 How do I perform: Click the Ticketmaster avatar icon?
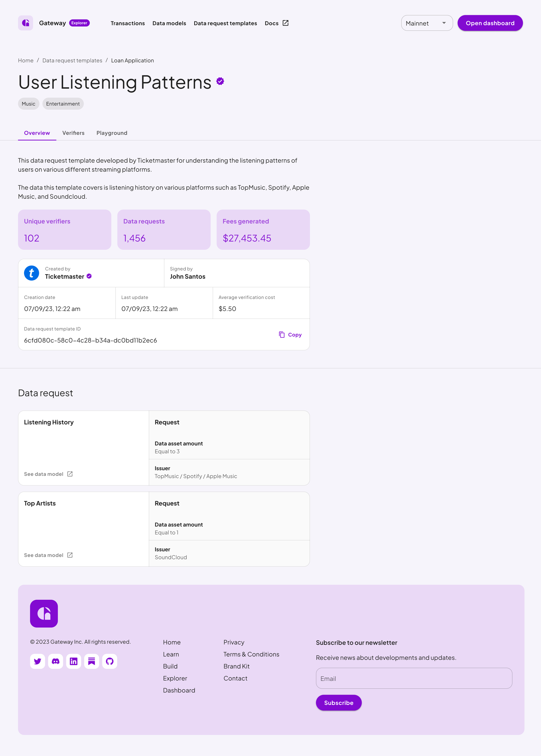pyautogui.click(x=32, y=273)
